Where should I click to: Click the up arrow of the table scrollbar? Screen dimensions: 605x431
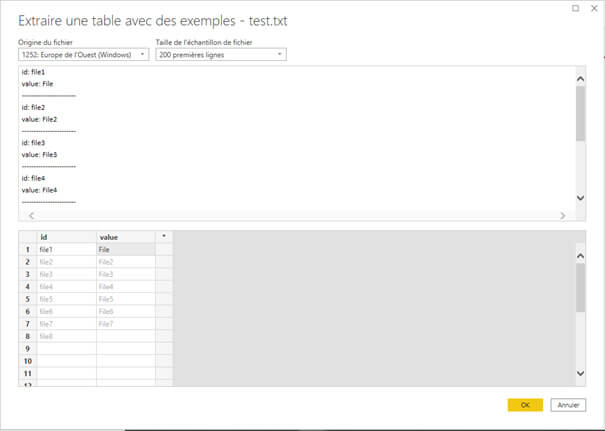[580, 256]
